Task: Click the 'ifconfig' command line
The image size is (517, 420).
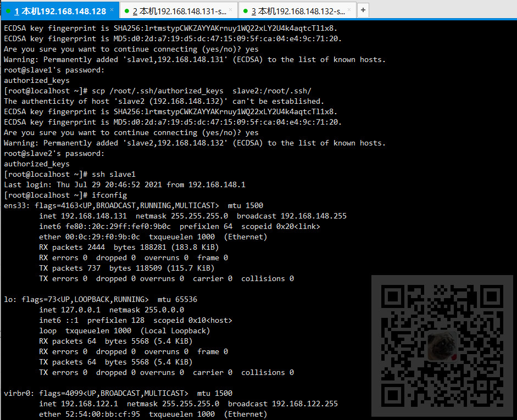Action: (x=65, y=195)
